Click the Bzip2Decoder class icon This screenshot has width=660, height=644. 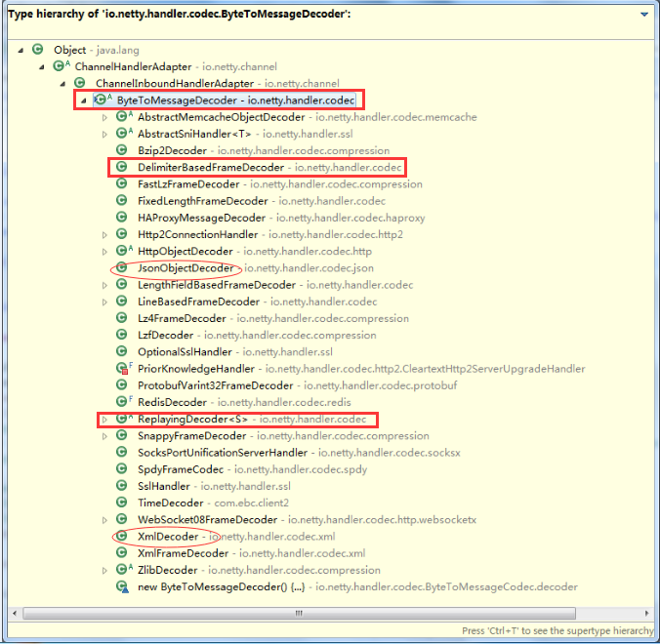tap(122, 149)
